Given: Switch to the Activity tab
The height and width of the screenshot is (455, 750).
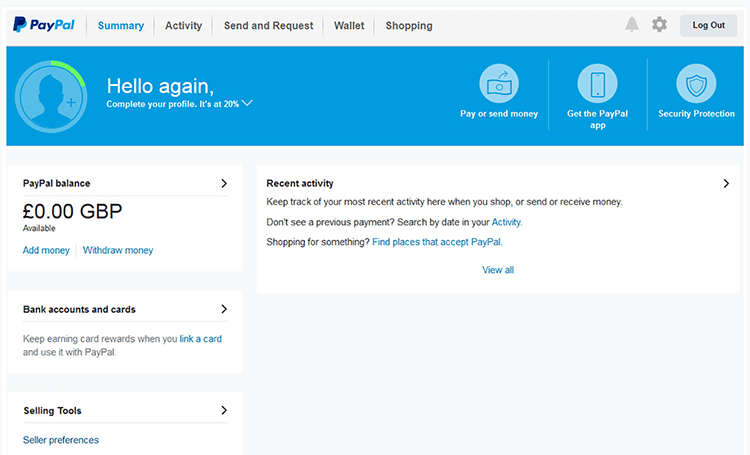Looking at the screenshot, I should tap(183, 26).
